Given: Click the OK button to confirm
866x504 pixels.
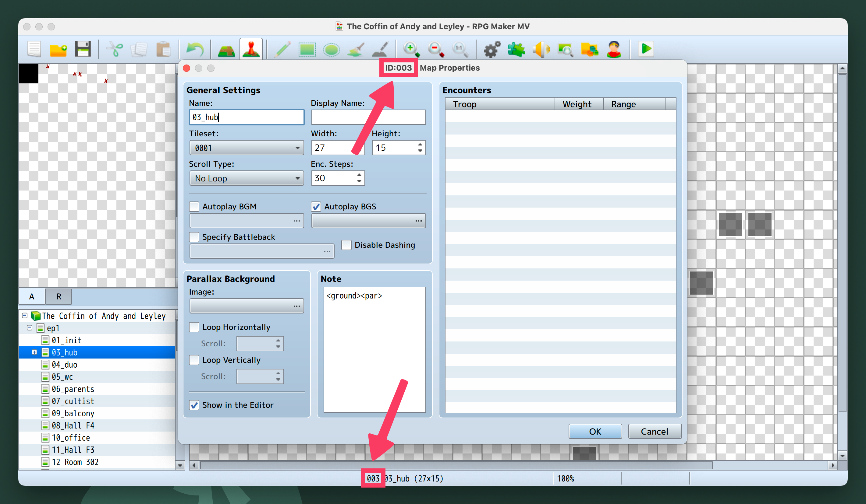Looking at the screenshot, I should pyautogui.click(x=593, y=431).
